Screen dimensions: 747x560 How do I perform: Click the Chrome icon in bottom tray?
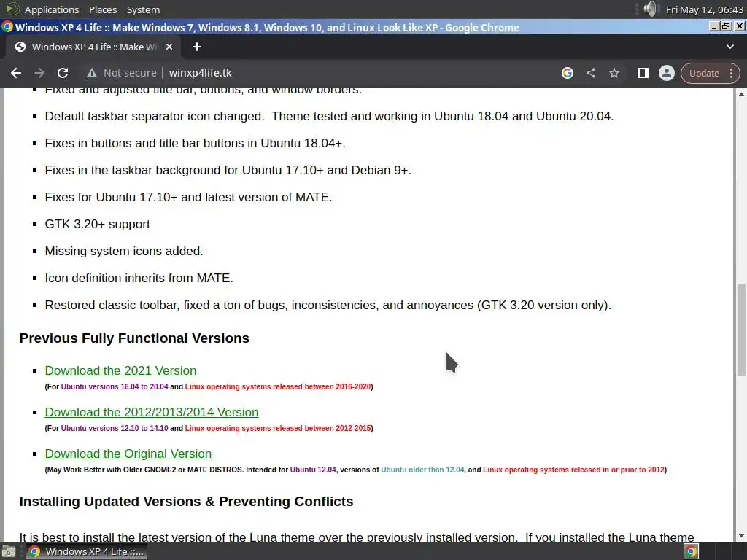pyautogui.click(x=691, y=551)
